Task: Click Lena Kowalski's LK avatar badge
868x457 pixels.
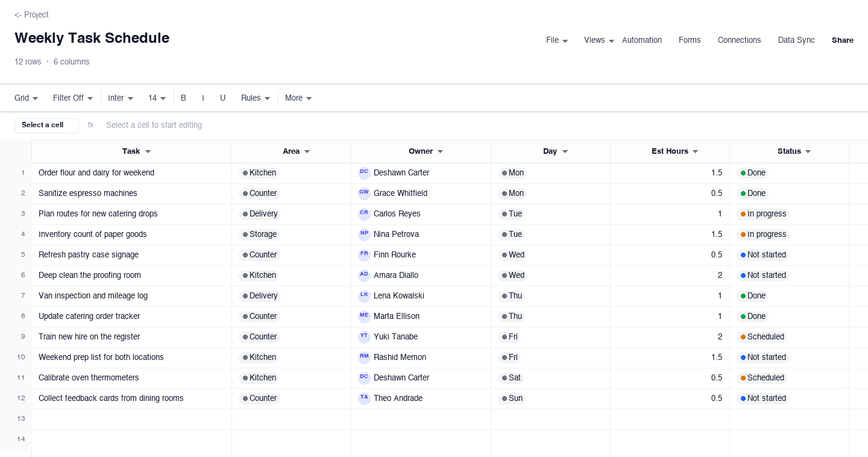Action: pyautogui.click(x=364, y=295)
